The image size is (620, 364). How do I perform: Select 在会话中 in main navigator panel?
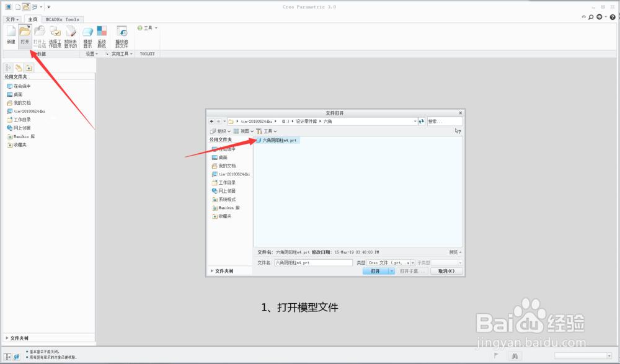tap(19, 86)
